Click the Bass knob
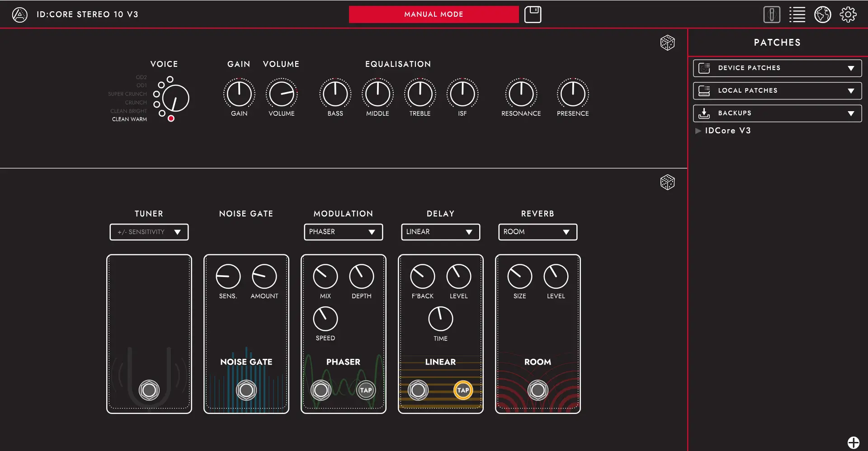This screenshot has height=451, width=868. coord(335,94)
